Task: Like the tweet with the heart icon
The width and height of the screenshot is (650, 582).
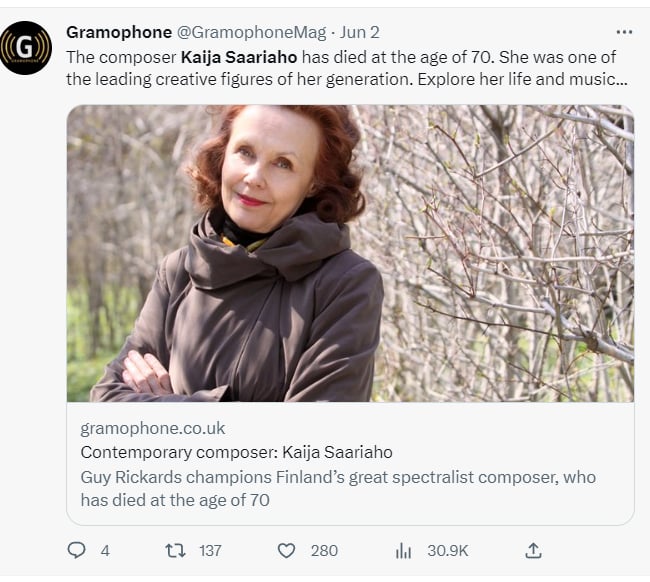Action: 286,550
